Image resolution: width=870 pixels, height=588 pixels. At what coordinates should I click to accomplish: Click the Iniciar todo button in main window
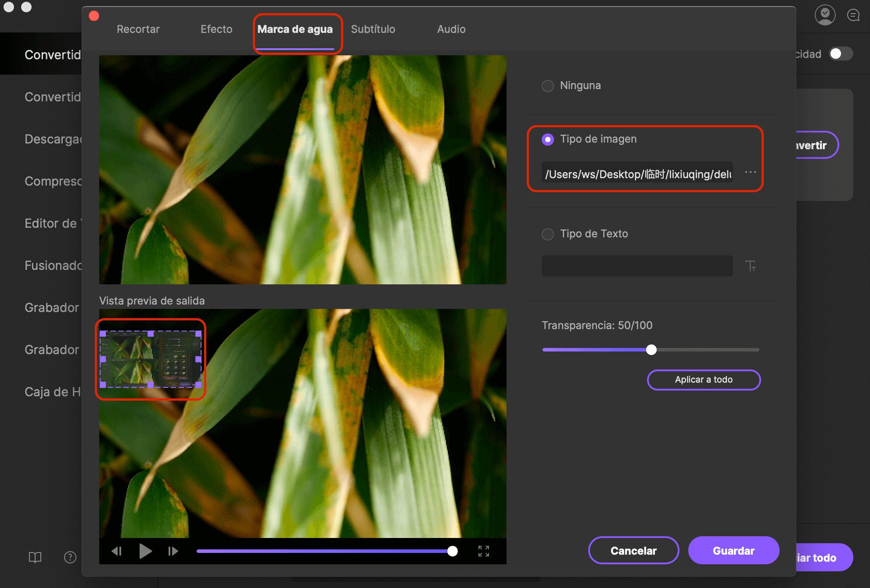(824, 557)
